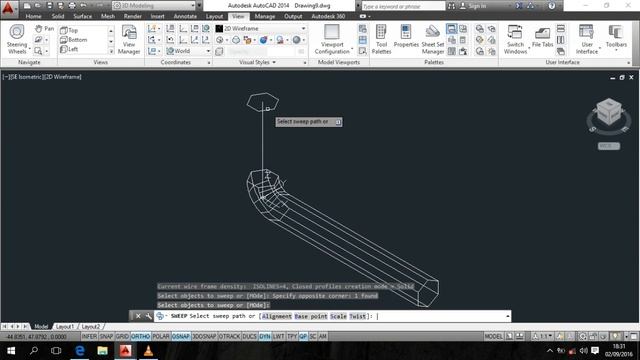Open the World UCS dropdown
This screenshot has height=360, width=640.
click(x=188, y=51)
